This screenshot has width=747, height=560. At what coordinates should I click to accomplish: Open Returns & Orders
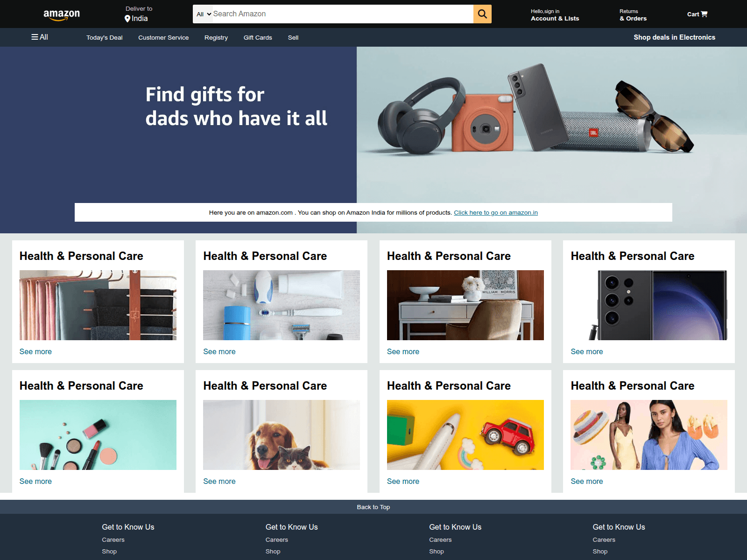click(633, 15)
